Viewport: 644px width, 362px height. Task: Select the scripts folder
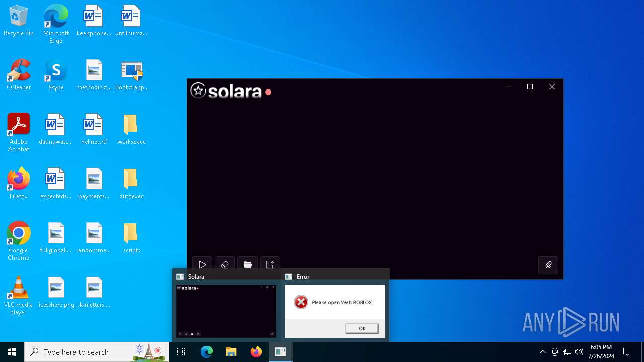click(131, 238)
